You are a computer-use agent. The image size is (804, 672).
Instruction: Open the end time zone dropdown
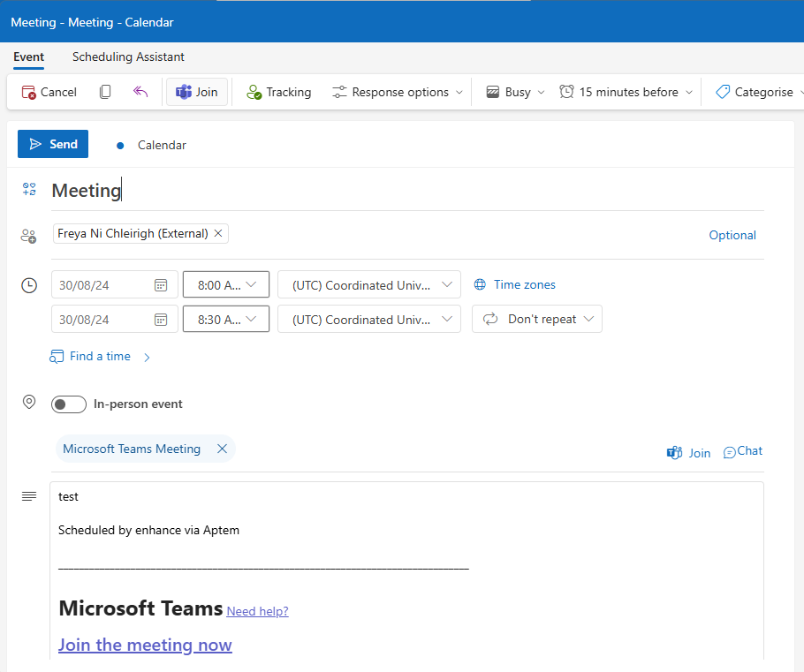(369, 319)
